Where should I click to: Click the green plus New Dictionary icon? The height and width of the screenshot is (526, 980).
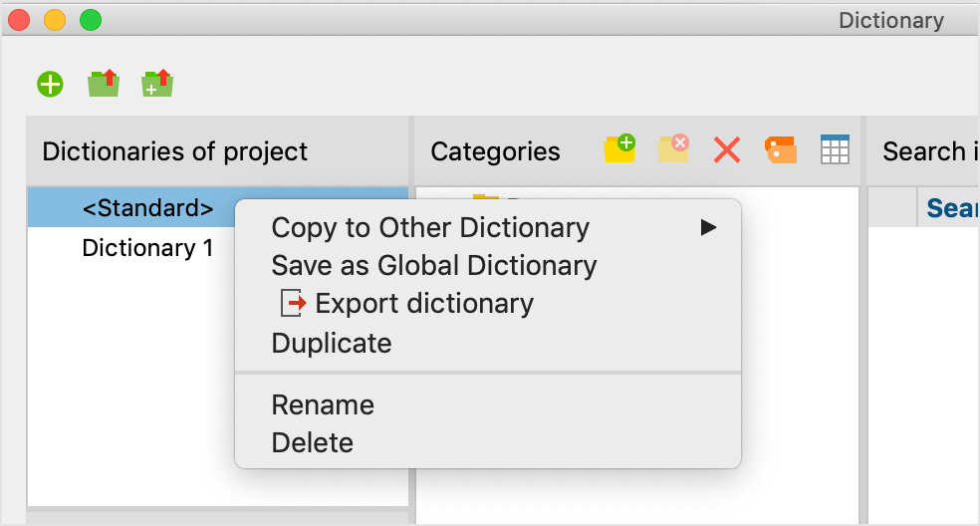[x=50, y=85]
